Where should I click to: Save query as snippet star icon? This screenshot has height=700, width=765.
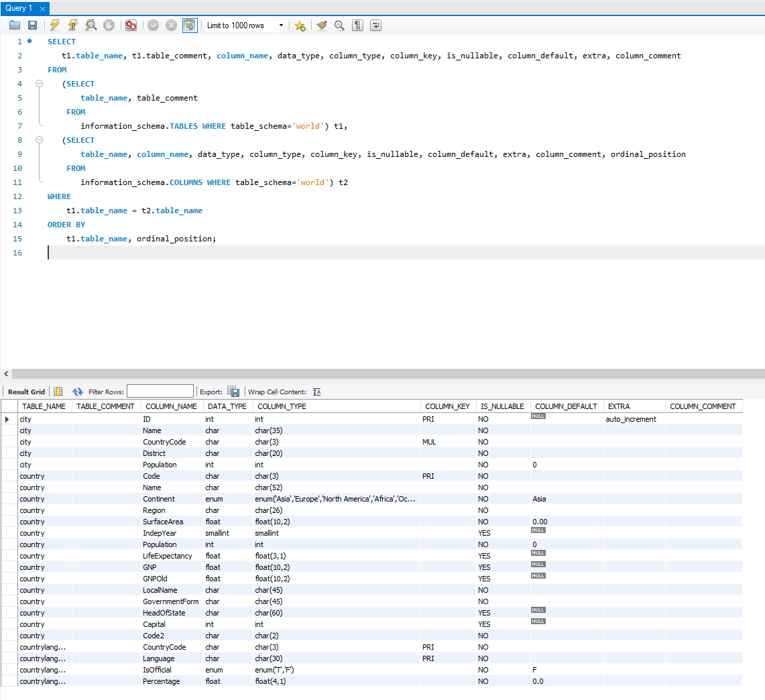(x=300, y=25)
